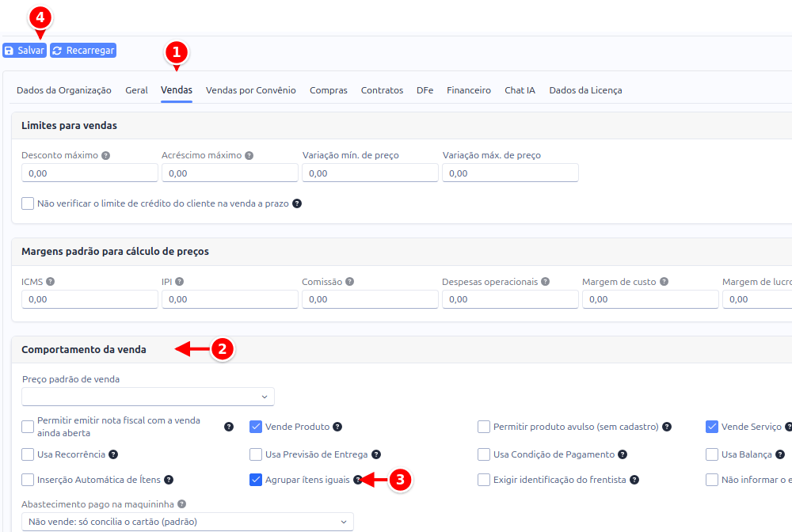
Task: Show help for Abastecimento pago na maquininha
Action: coord(182,504)
